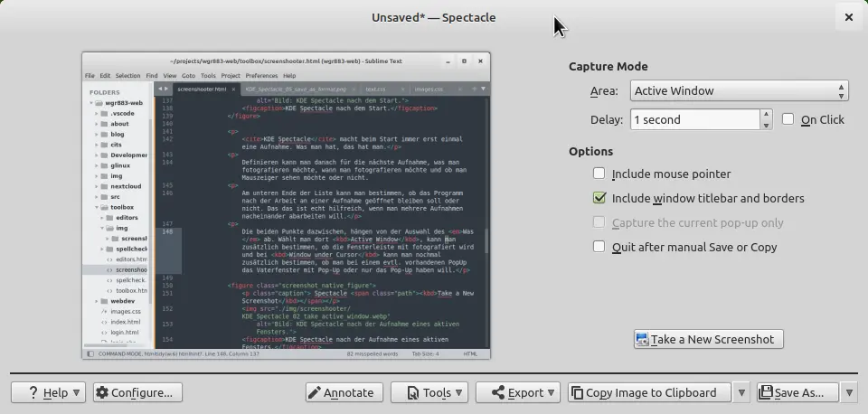868x414 pixels.
Task: Close the Spectacle window
Action: coord(848,17)
